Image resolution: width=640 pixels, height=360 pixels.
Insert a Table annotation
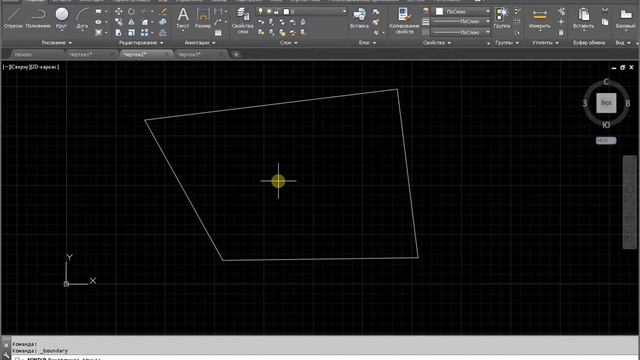point(218,33)
